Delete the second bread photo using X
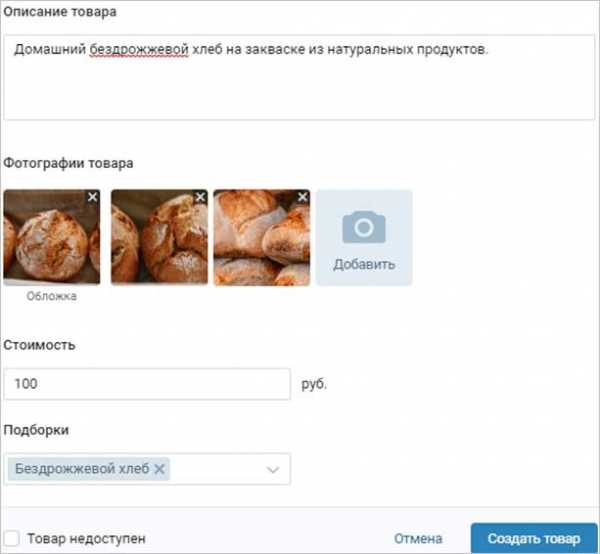This screenshot has width=600, height=554. [x=200, y=197]
